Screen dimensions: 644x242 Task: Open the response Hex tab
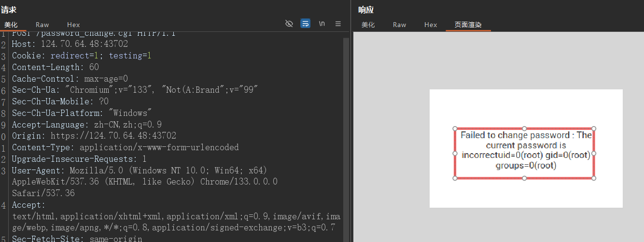(x=431, y=25)
